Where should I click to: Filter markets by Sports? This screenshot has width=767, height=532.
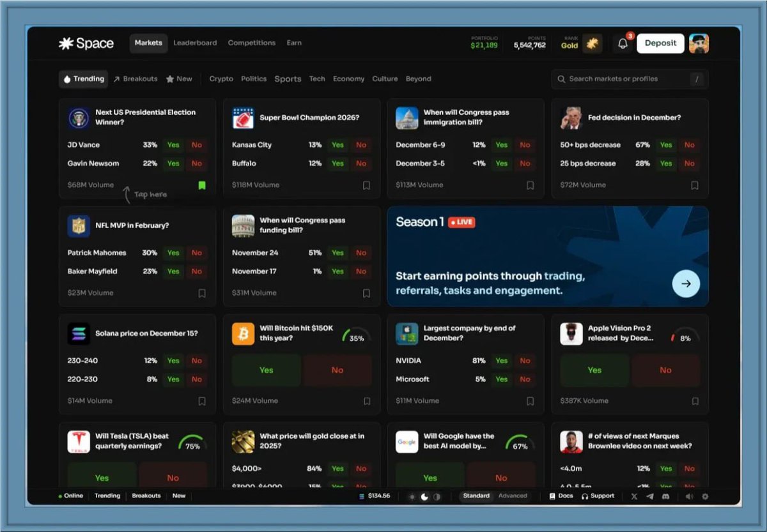(288, 79)
